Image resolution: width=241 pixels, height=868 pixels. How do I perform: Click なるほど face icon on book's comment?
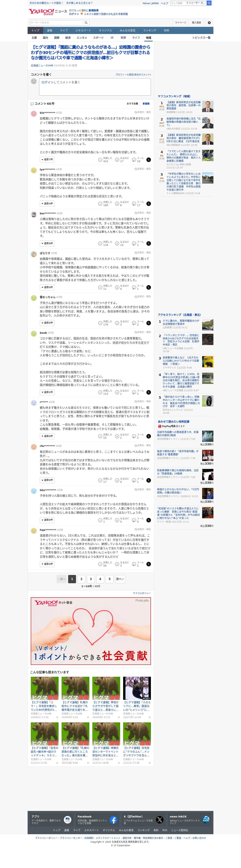[x=117, y=393]
